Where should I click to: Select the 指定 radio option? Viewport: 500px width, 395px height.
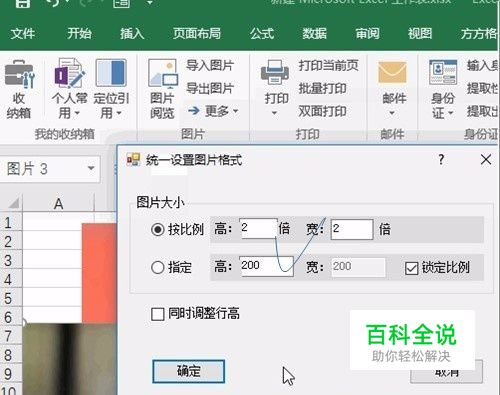pos(158,267)
